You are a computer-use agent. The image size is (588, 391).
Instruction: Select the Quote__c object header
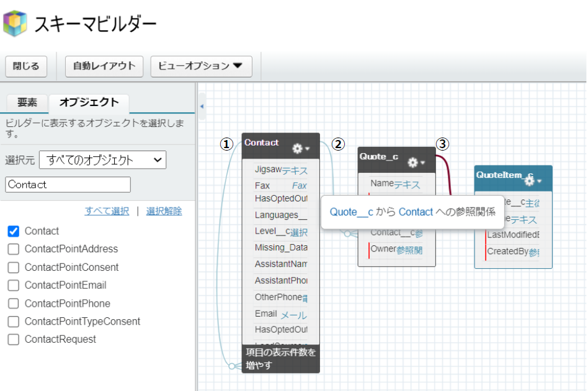pyautogui.click(x=397, y=160)
